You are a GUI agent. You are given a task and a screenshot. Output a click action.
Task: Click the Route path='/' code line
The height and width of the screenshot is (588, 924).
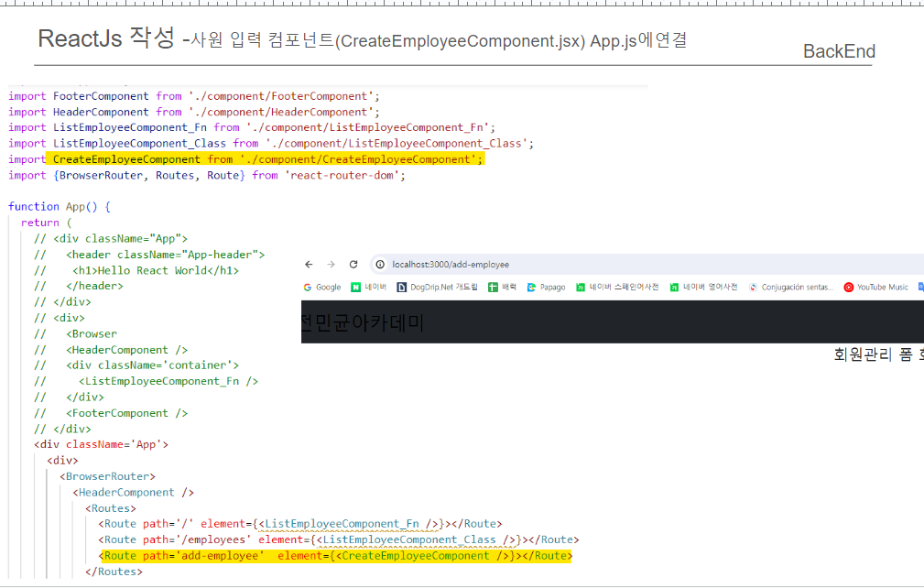[300, 524]
